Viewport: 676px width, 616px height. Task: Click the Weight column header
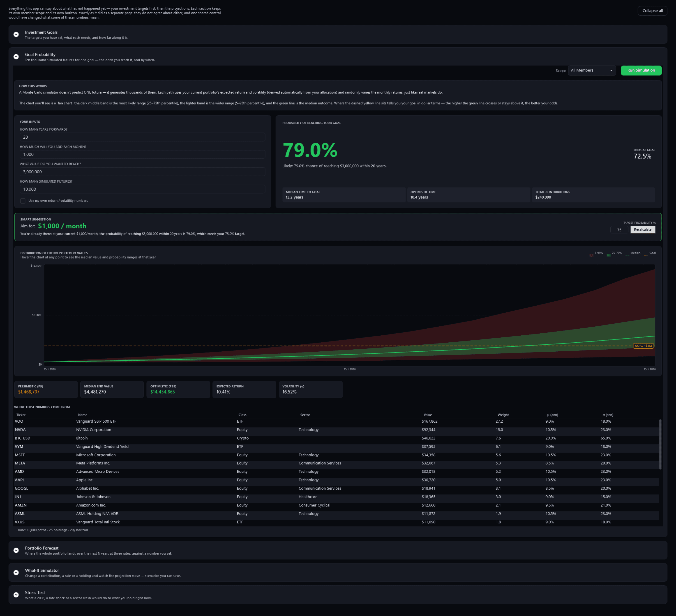click(503, 415)
